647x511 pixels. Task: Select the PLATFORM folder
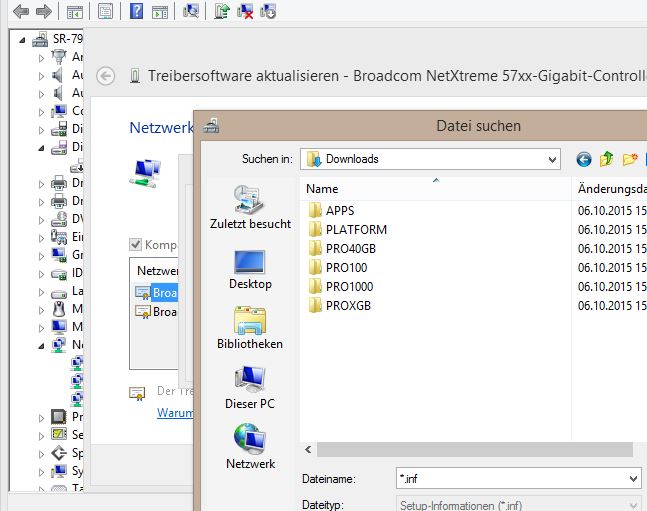click(x=347, y=229)
